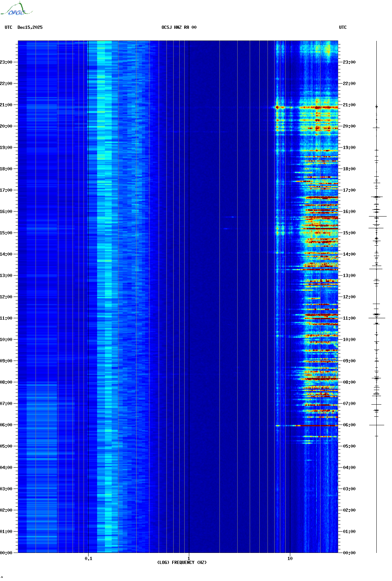Click the Dec15,2025 date label
392x581 pixels.
tap(30, 27)
